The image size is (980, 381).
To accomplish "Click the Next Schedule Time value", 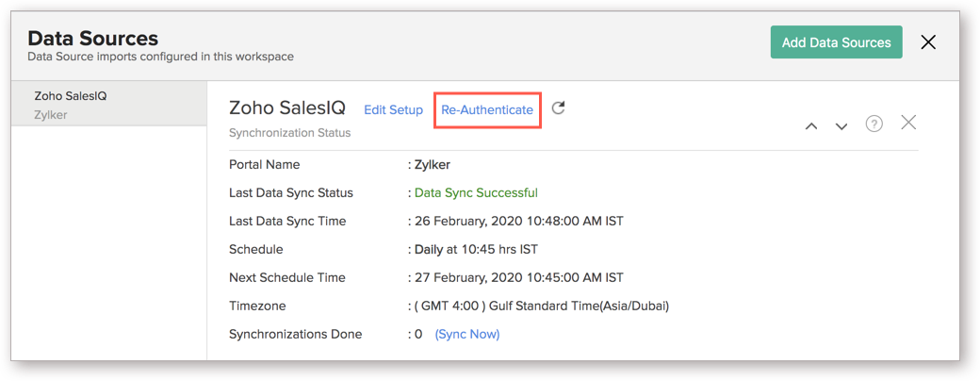I will pyautogui.click(x=518, y=277).
